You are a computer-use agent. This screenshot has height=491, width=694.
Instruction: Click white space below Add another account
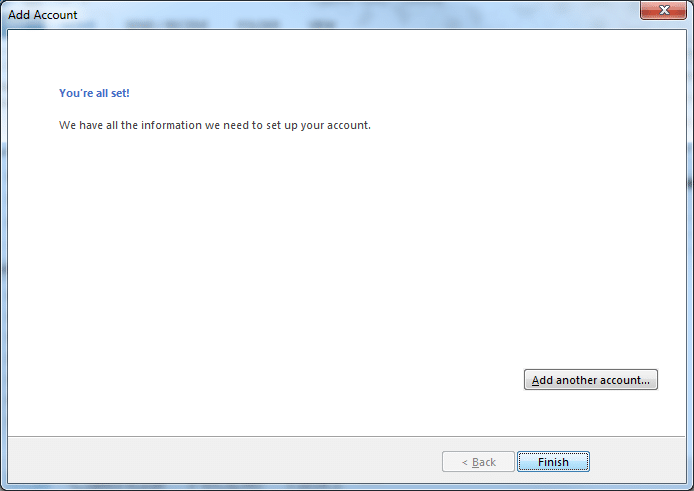point(591,414)
